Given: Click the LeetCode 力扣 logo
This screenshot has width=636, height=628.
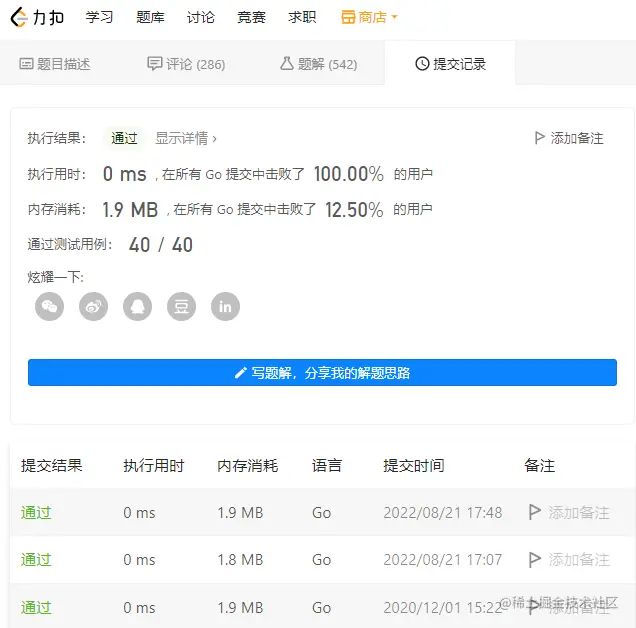Looking at the screenshot, I should coord(37,17).
